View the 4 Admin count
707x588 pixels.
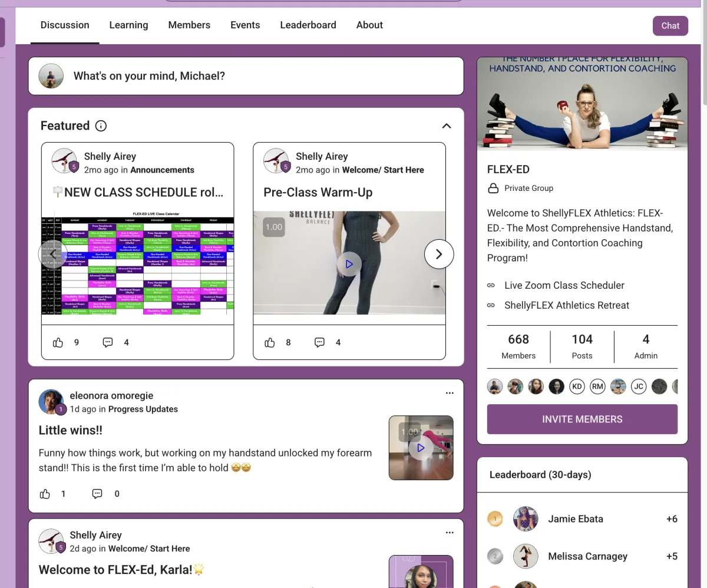(646, 346)
